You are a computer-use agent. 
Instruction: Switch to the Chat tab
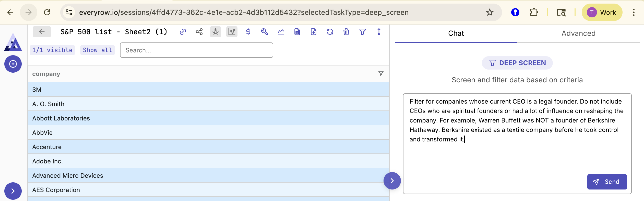coord(456,33)
